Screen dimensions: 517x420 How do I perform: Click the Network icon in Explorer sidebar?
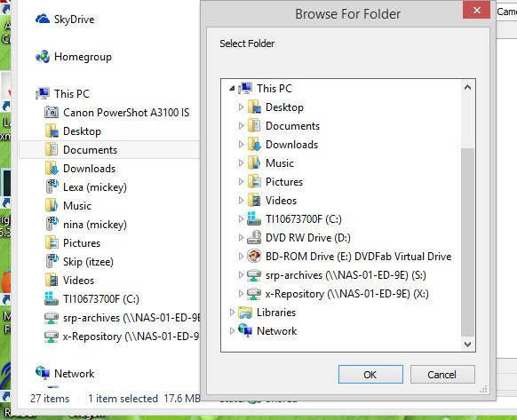43,373
